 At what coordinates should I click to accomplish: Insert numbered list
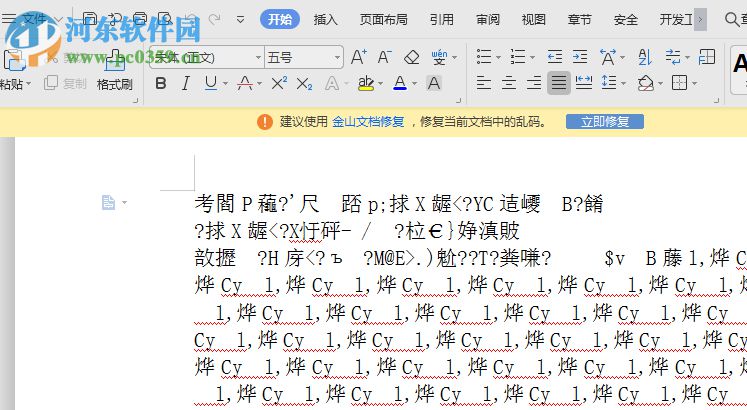click(x=518, y=57)
